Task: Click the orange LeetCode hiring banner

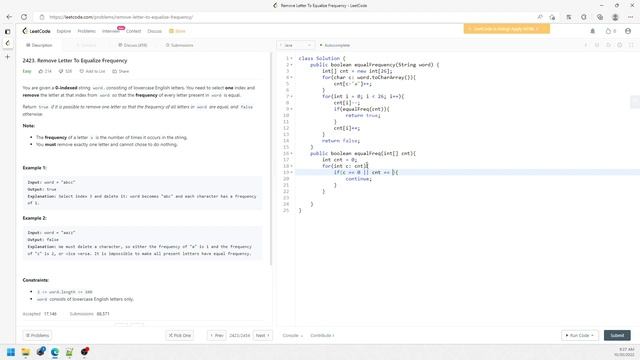Action: click(x=507, y=29)
